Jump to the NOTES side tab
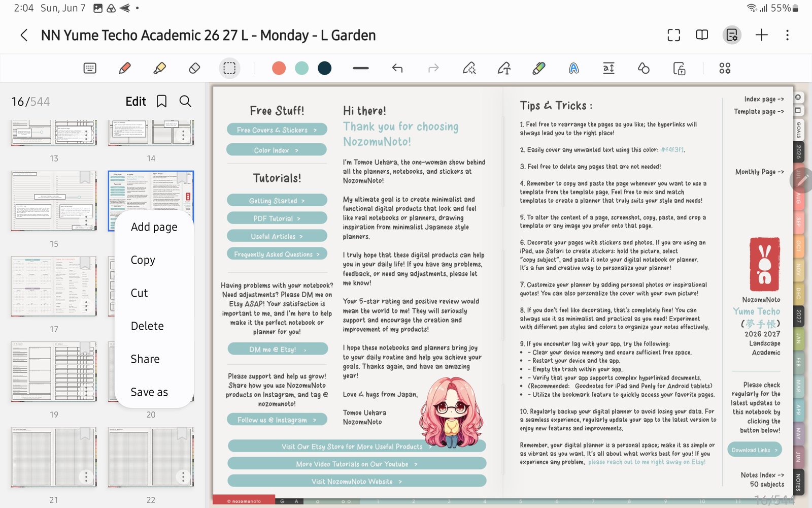Image resolution: width=812 pixels, height=508 pixels. (798, 482)
